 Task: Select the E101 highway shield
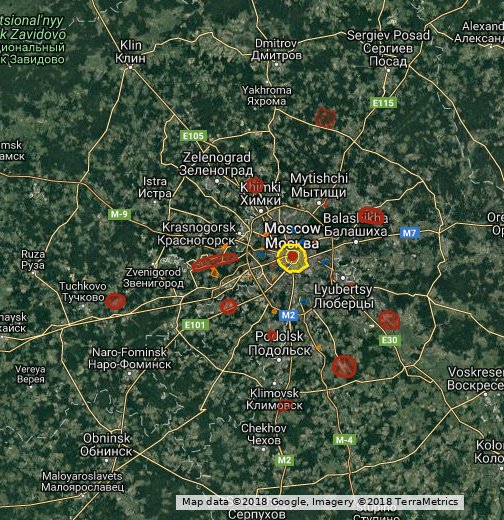coord(195,325)
